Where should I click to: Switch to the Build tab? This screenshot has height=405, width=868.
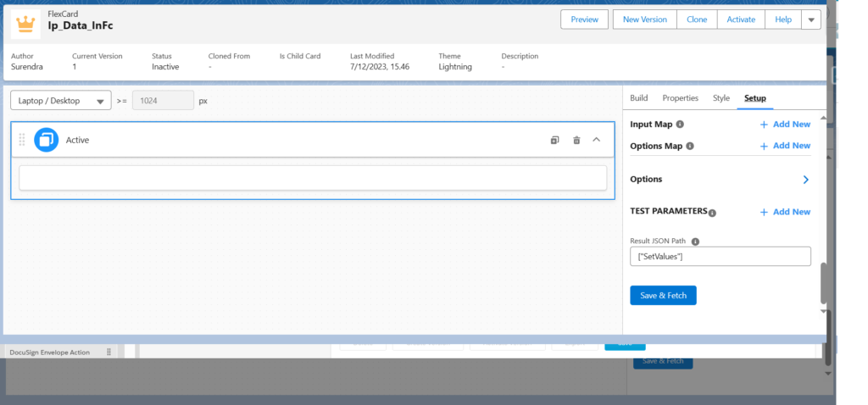(638, 98)
